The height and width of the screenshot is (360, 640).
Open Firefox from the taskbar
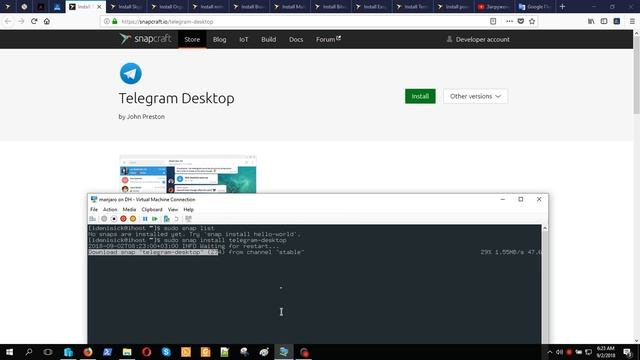point(88,352)
